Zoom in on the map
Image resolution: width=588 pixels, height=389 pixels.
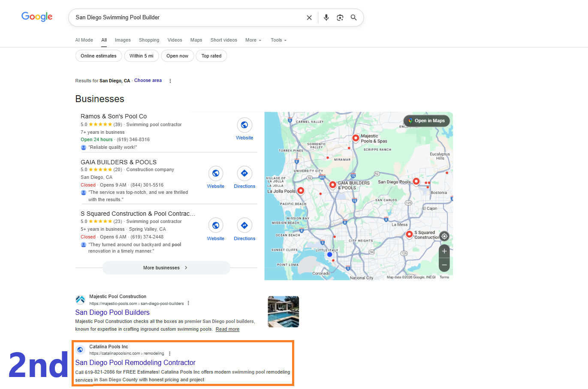(444, 251)
